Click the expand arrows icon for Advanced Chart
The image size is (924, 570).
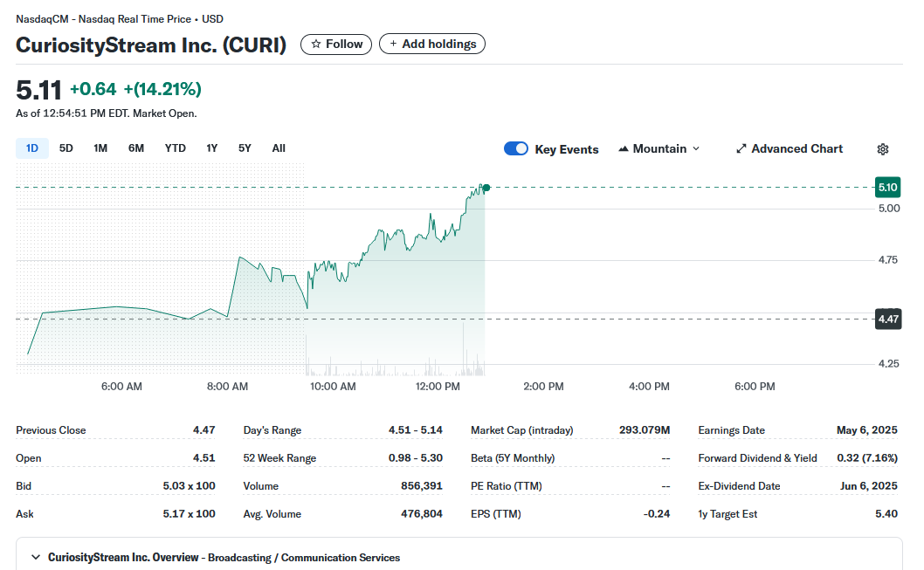[741, 149]
